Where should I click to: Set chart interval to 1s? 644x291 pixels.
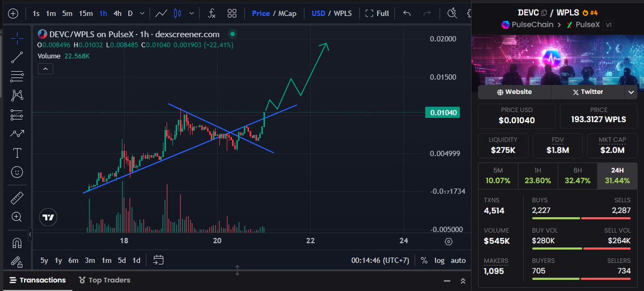pyautogui.click(x=35, y=13)
